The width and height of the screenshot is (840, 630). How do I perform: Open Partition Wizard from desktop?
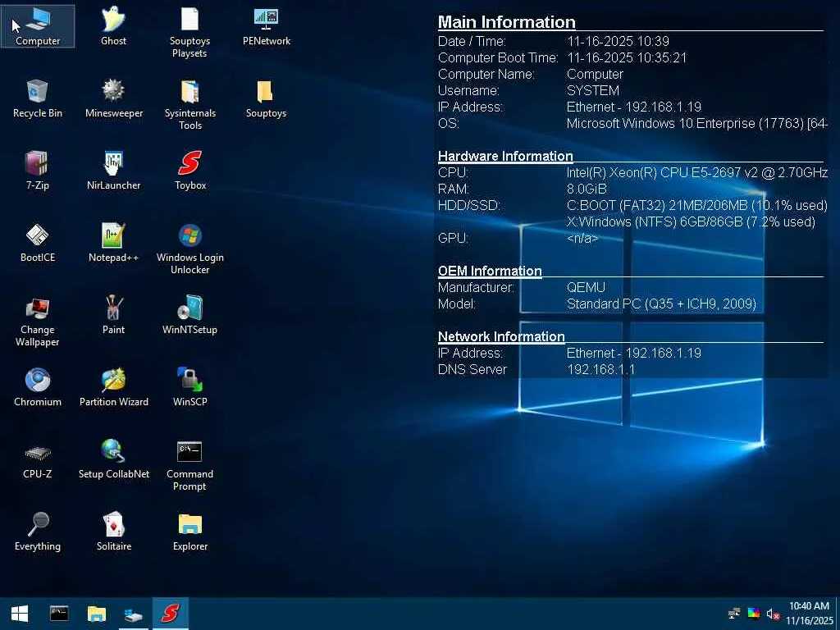pos(113,388)
